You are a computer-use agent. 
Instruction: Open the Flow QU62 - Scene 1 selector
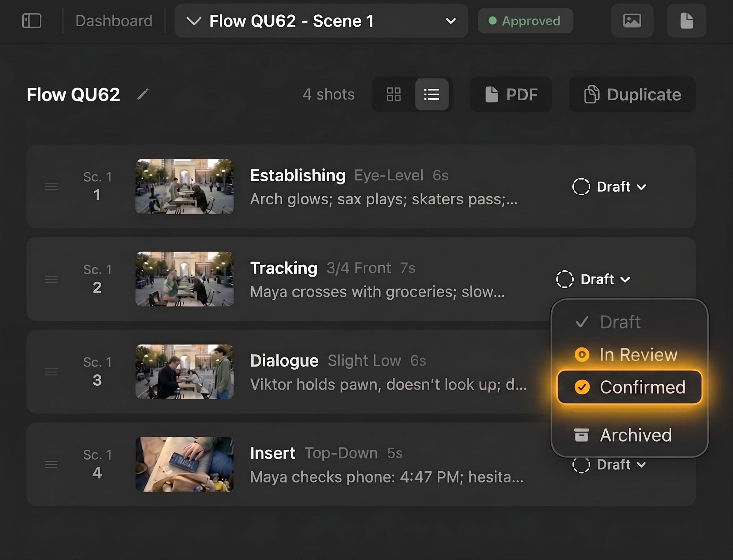click(x=321, y=21)
